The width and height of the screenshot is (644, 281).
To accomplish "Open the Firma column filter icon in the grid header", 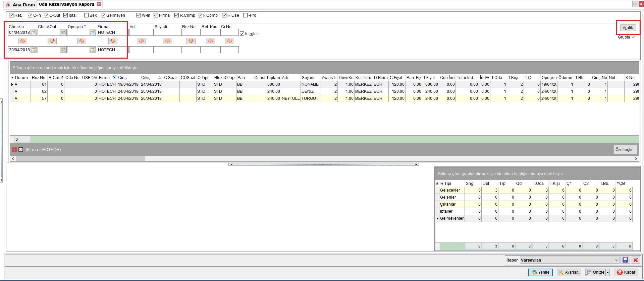I will tap(114, 77).
